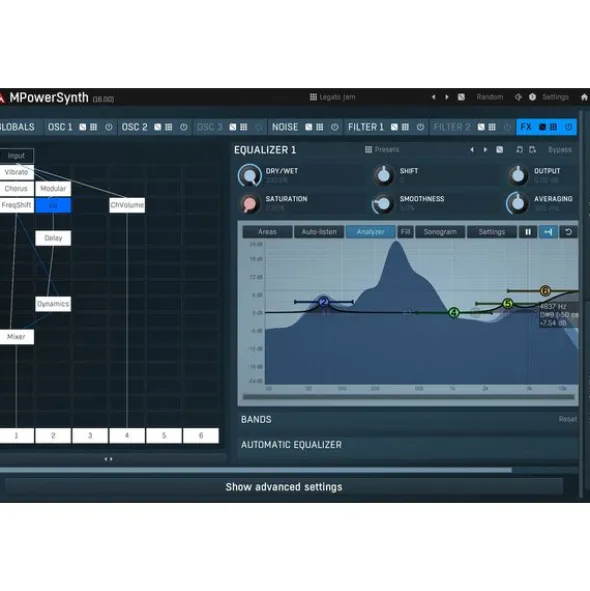Toggle the blue analyzer mode button beside pause

[549, 232]
